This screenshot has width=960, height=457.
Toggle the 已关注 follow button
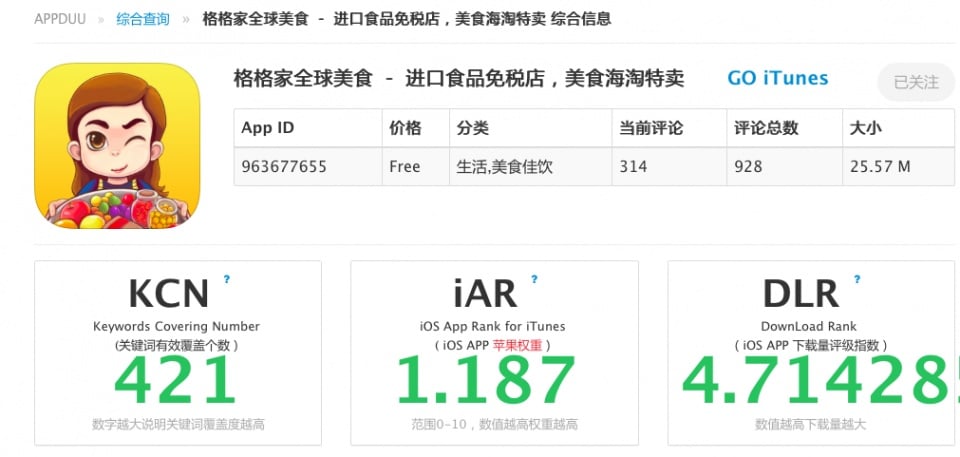[915, 82]
